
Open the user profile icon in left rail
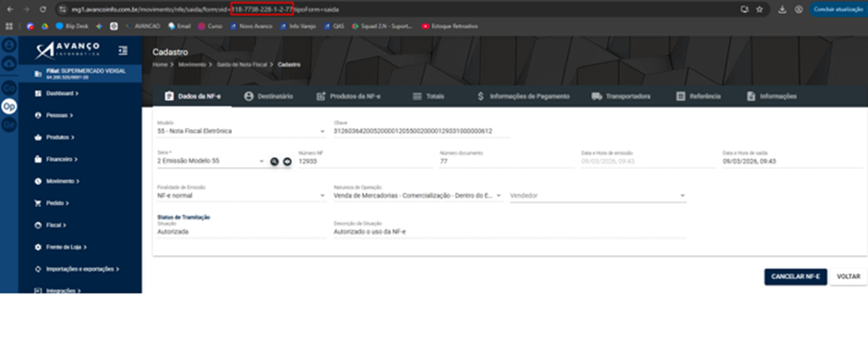(x=9, y=45)
